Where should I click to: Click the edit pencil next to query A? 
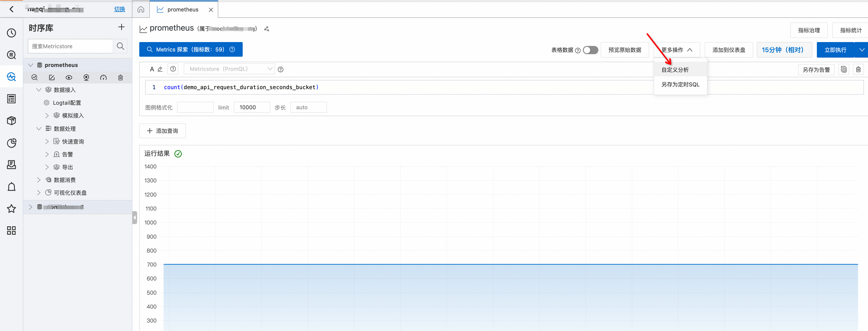[160, 69]
